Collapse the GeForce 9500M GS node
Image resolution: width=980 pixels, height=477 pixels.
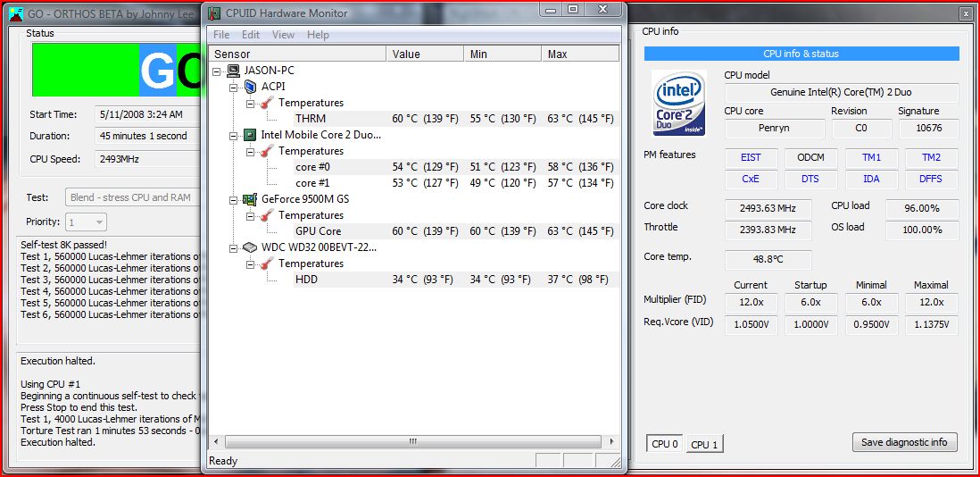tap(234, 199)
